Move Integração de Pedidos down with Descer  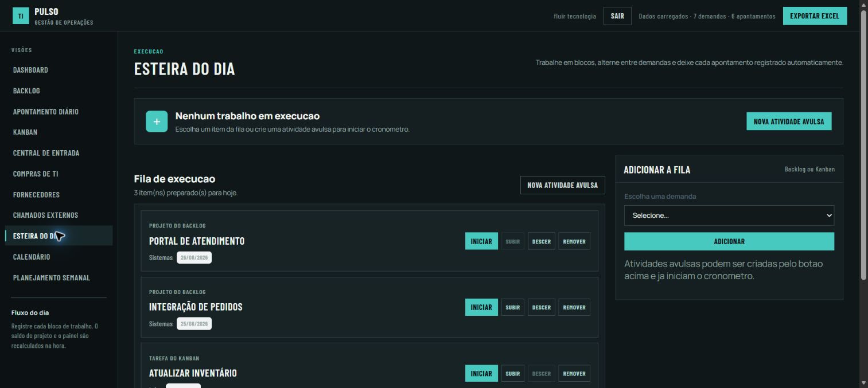click(x=541, y=307)
